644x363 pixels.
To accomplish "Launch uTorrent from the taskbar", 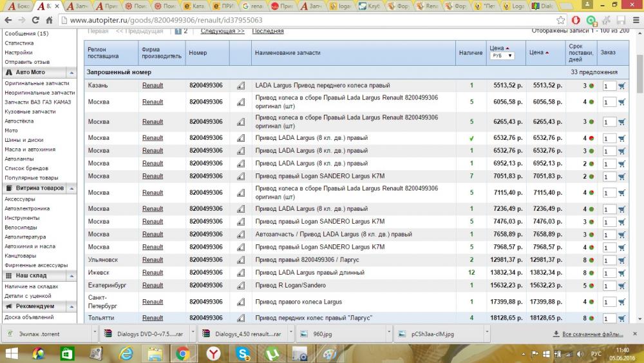I will tap(272, 353).
